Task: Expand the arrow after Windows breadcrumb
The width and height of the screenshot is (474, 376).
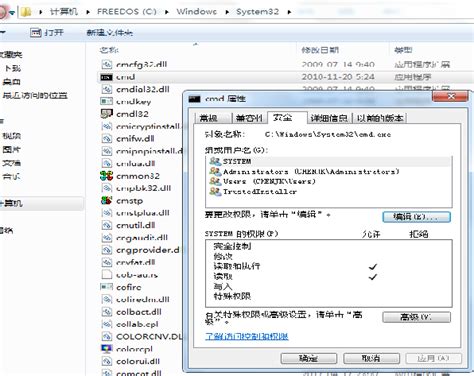Action: (227, 12)
